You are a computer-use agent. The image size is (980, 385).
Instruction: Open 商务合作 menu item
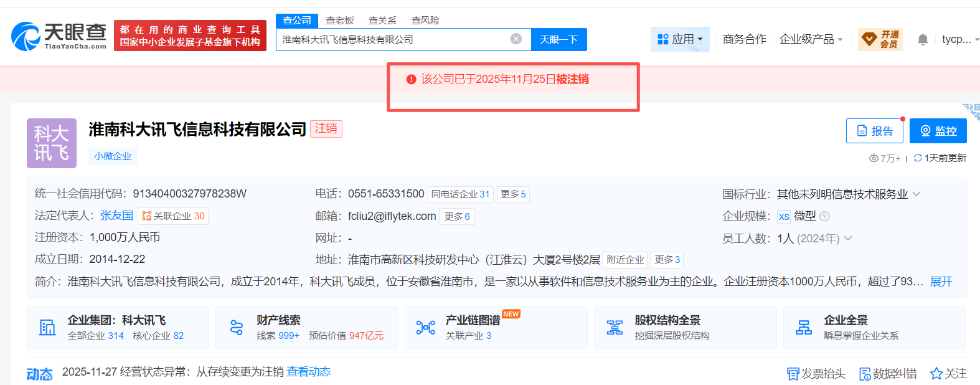click(x=745, y=39)
